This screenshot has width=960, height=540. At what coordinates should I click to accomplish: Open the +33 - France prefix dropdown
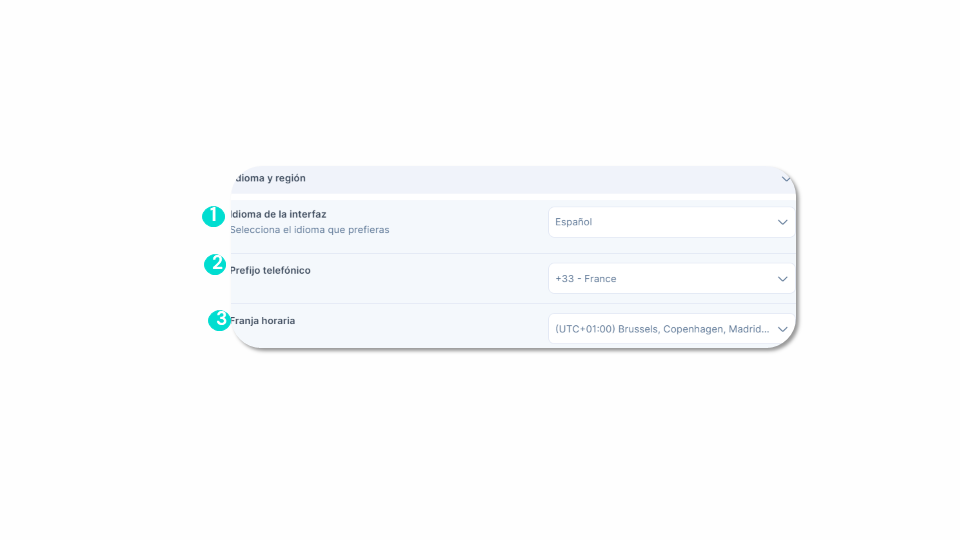click(x=672, y=279)
